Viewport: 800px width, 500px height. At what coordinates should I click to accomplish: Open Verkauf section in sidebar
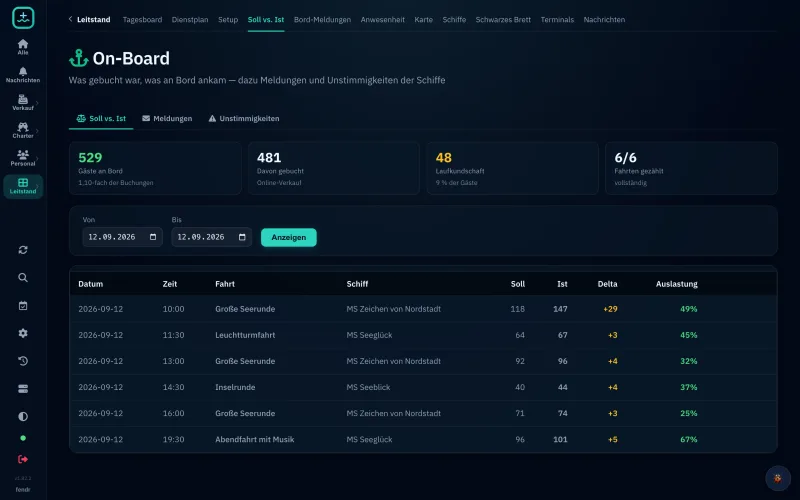point(23,102)
